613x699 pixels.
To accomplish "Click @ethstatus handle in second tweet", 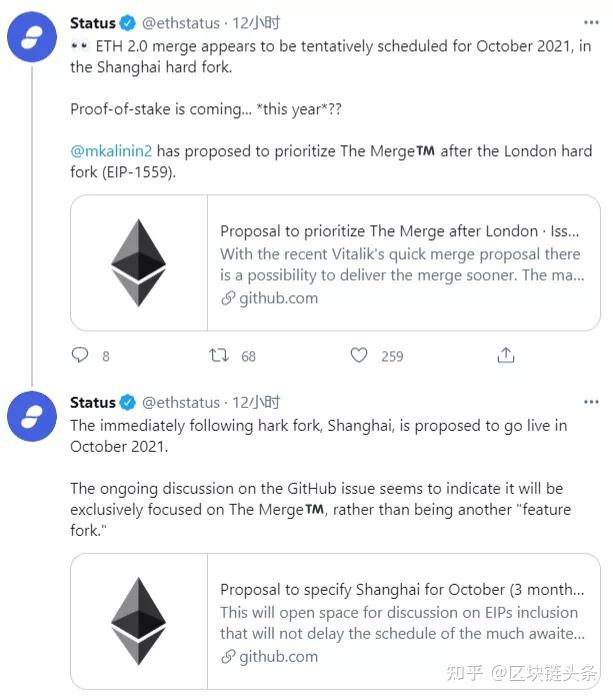I will (181, 403).
